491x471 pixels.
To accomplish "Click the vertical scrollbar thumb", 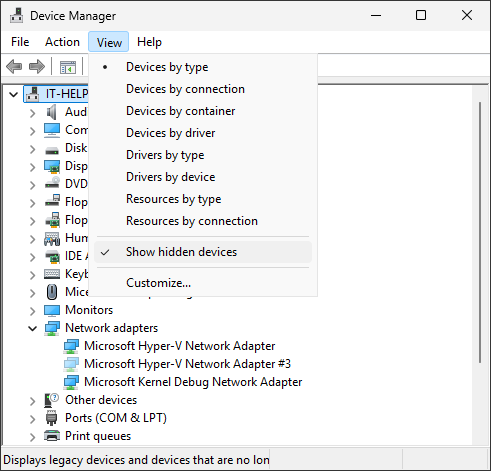I will 480,232.
